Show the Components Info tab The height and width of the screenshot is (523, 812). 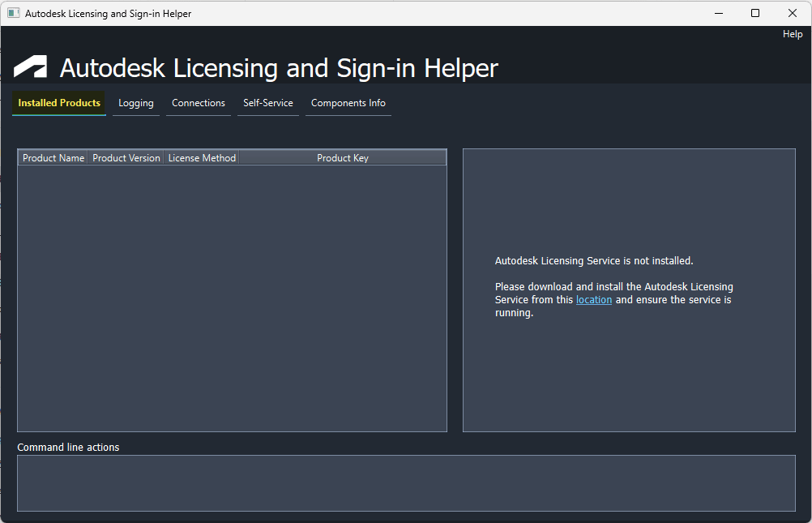tap(348, 103)
